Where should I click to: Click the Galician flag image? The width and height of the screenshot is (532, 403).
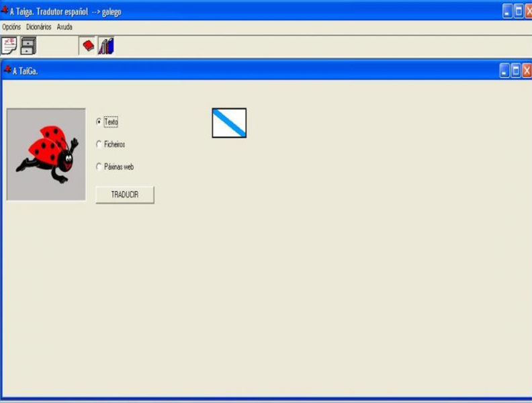(229, 123)
